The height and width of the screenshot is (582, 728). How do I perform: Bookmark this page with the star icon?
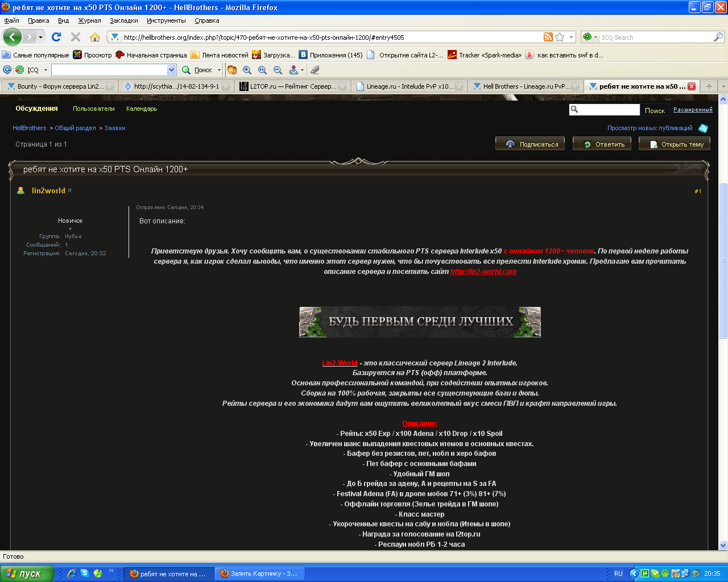pos(560,37)
